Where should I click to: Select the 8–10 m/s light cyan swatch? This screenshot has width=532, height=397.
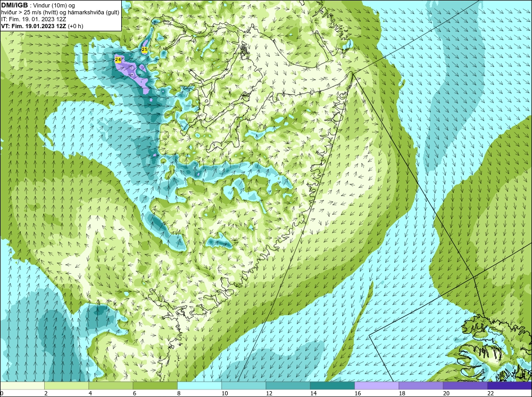click(x=199, y=385)
